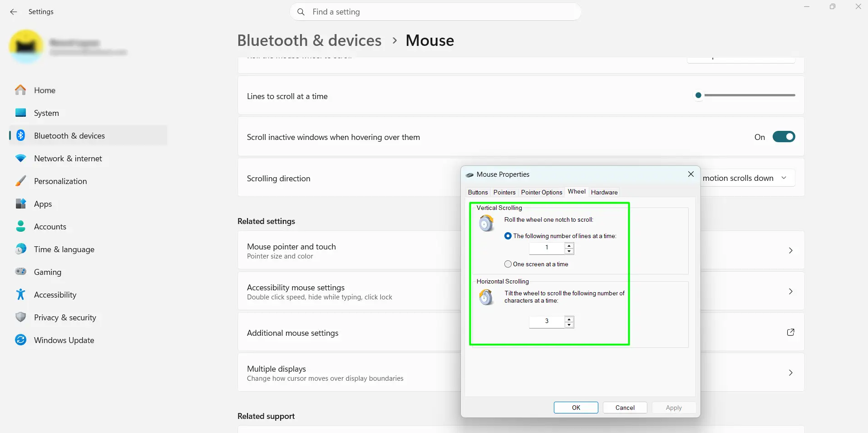This screenshot has height=433, width=868.
Task: Expand Accessibility mouse settings chevron
Action: coord(790,291)
